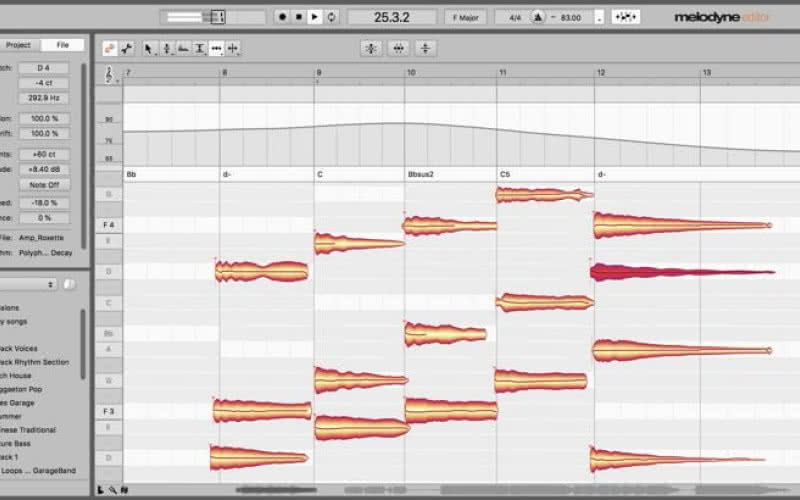Open the 4/4 time signature menu

[x=515, y=17]
